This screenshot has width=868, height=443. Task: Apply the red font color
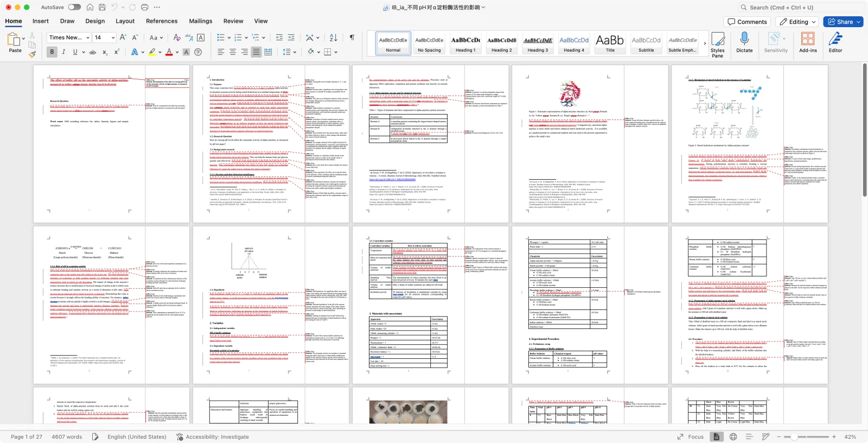169,52
